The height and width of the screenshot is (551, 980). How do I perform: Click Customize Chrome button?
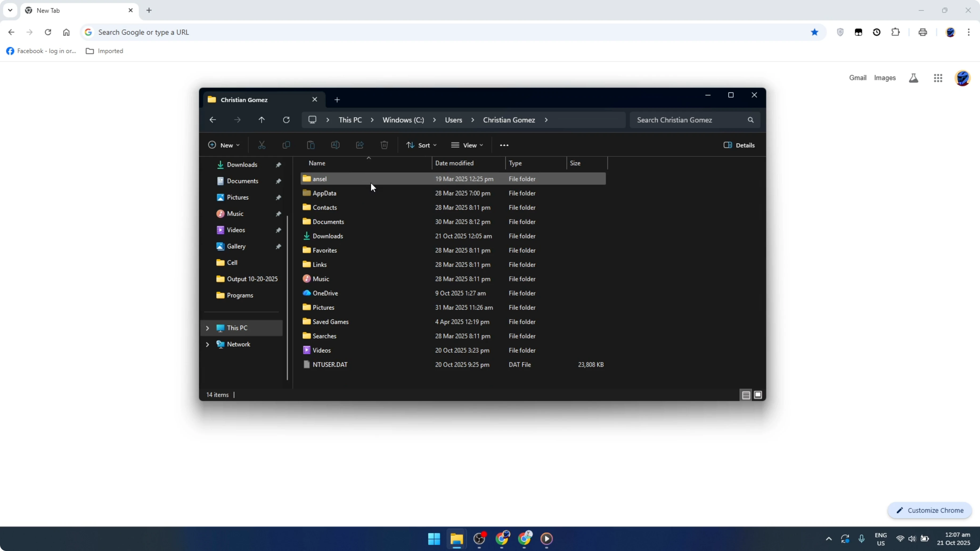(x=929, y=511)
